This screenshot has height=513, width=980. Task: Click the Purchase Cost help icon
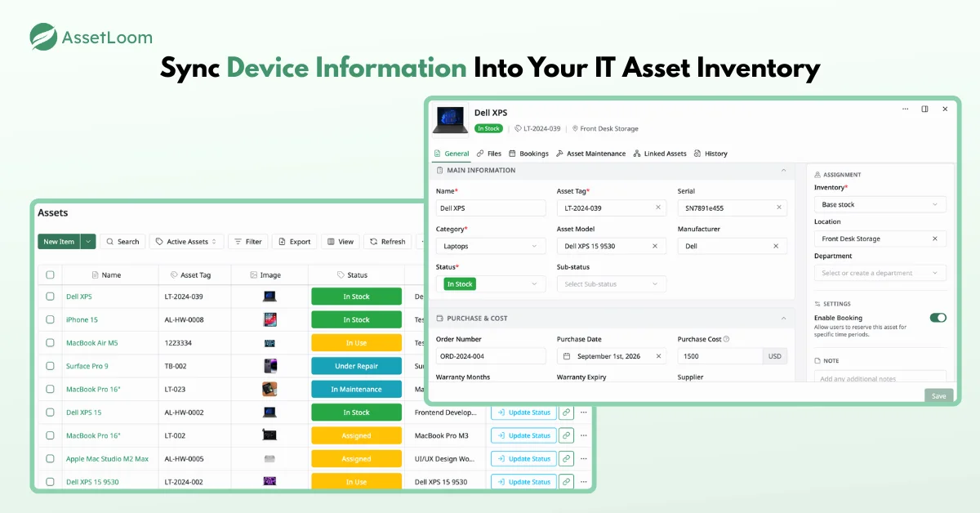click(x=726, y=339)
